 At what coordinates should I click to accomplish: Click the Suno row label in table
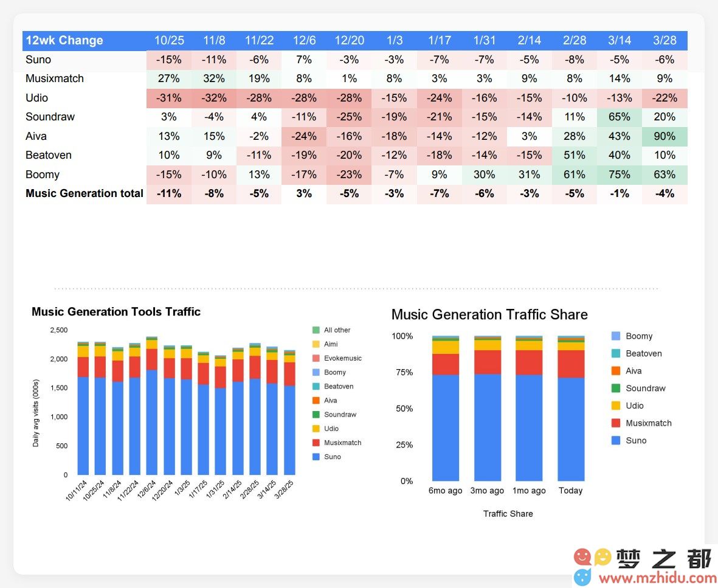point(38,60)
